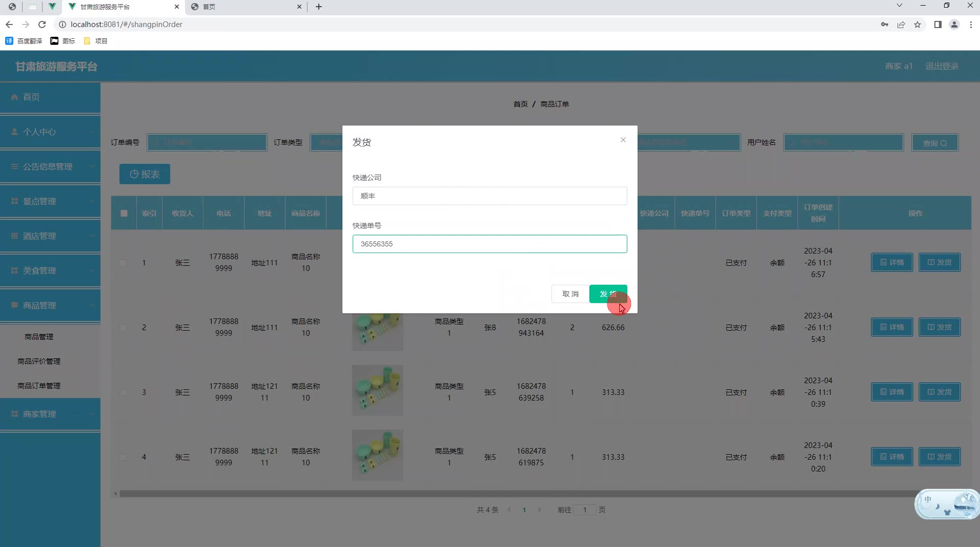Image resolution: width=980 pixels, height=547 pixels.
Task: Click product thumbnail in order row 3
Action: 377,390
